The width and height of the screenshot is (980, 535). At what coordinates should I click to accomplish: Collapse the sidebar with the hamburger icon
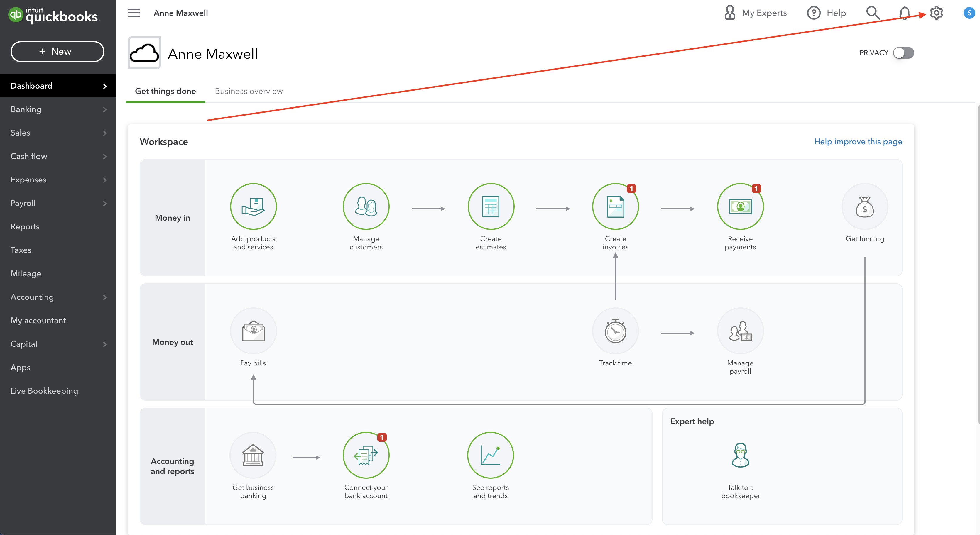pyautogui.click(x=134, y=13)
